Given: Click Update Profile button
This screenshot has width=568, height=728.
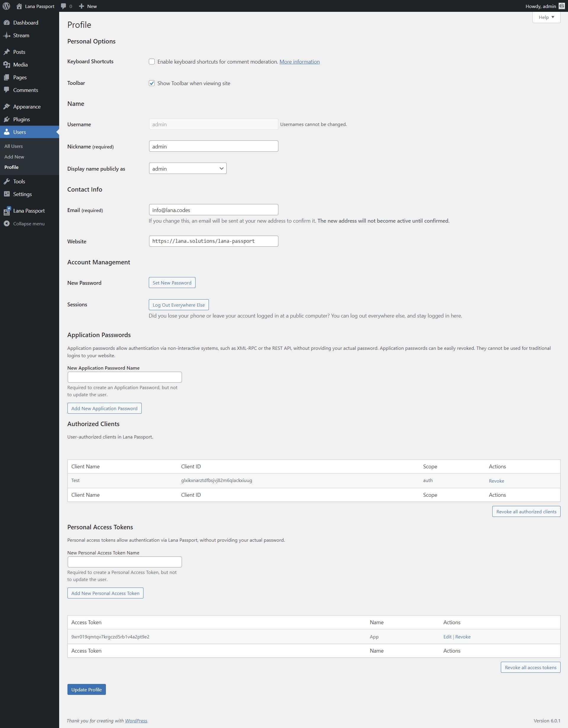Looking at the screenshot, I should (86, 689).
